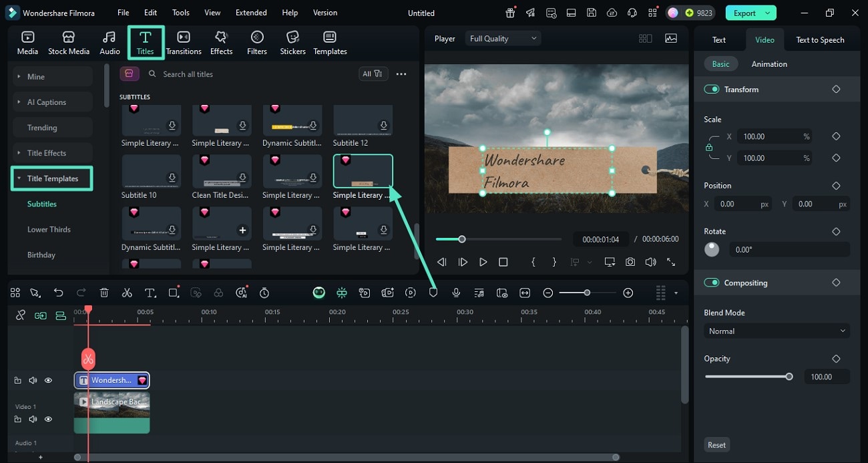Open the Trending category
Screen dimensions: 868x463
[x=53, y=128]
